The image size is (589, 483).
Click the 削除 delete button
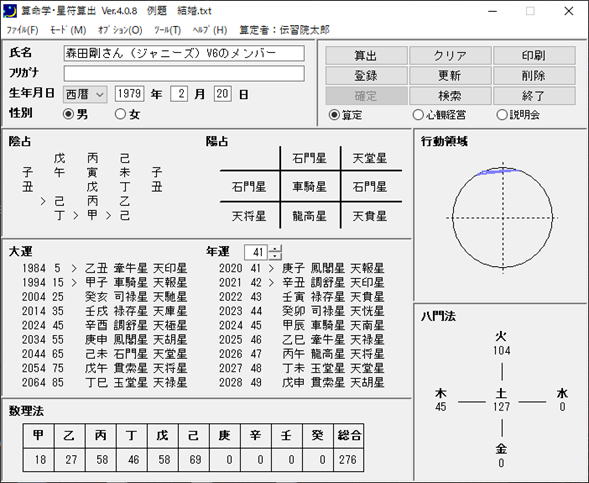534,75
